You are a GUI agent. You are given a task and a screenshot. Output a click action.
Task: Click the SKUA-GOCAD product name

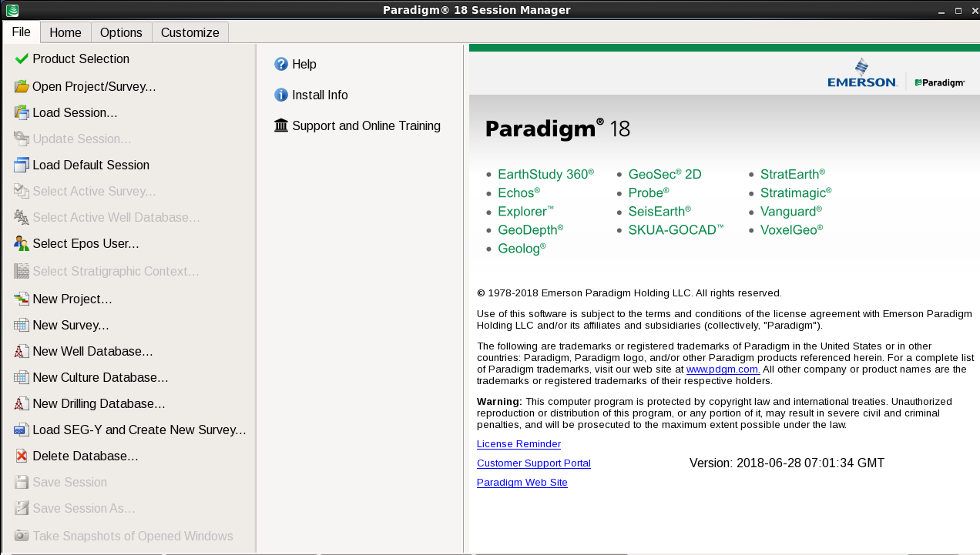[676, 229]
